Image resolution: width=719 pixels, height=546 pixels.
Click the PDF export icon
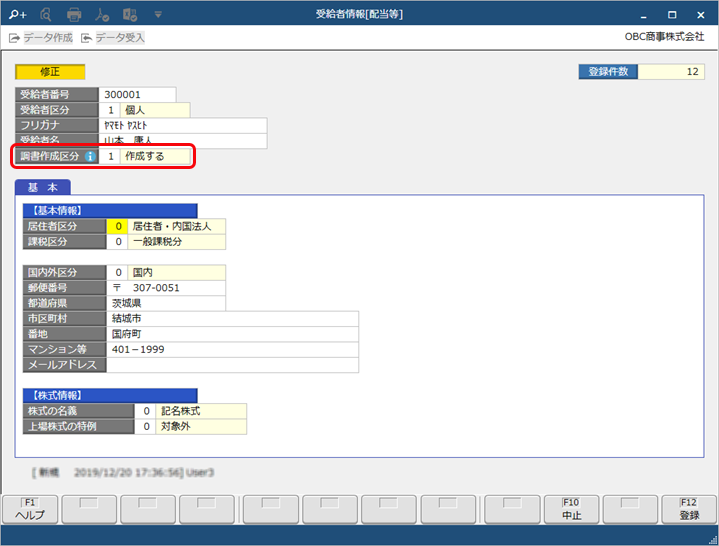coord(102,15)
